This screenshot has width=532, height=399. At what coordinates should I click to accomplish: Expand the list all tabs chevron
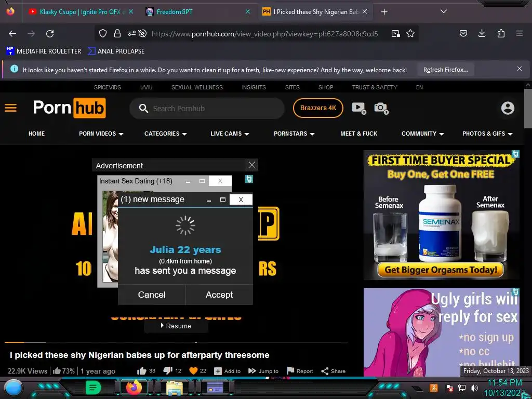pyautogui.click(x=444, y=11)
